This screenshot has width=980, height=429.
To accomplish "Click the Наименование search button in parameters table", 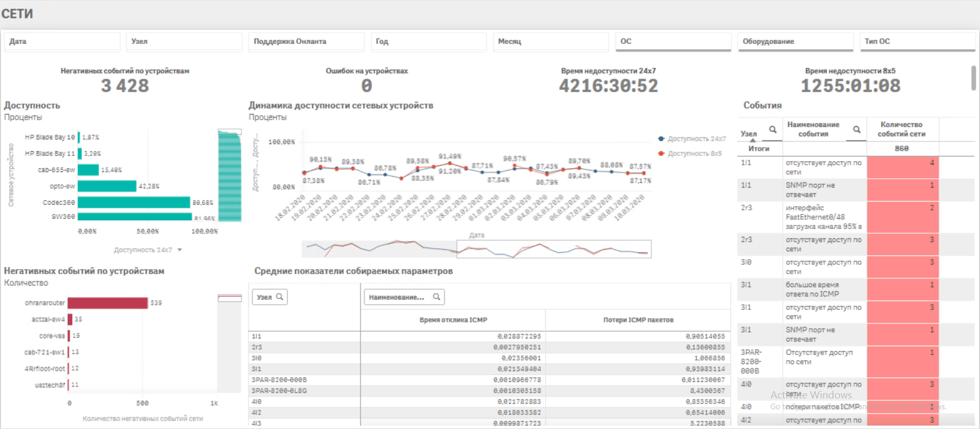I will (404, 297).
